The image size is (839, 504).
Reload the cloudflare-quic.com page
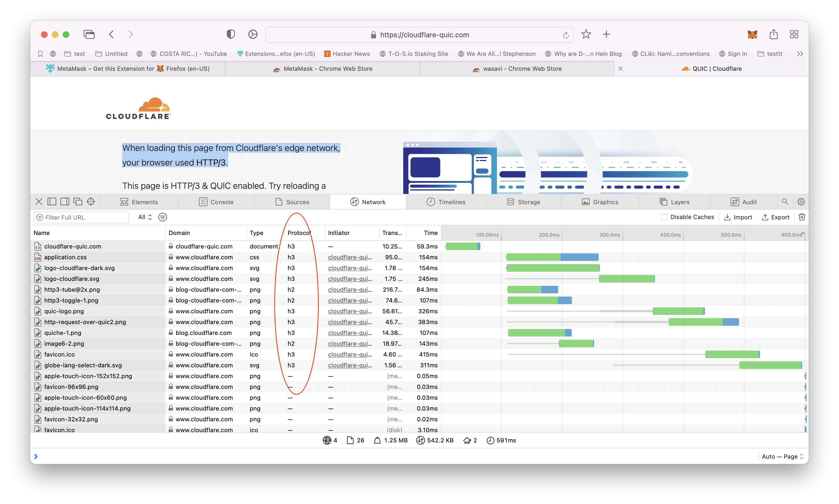click(x=566, y=35)
